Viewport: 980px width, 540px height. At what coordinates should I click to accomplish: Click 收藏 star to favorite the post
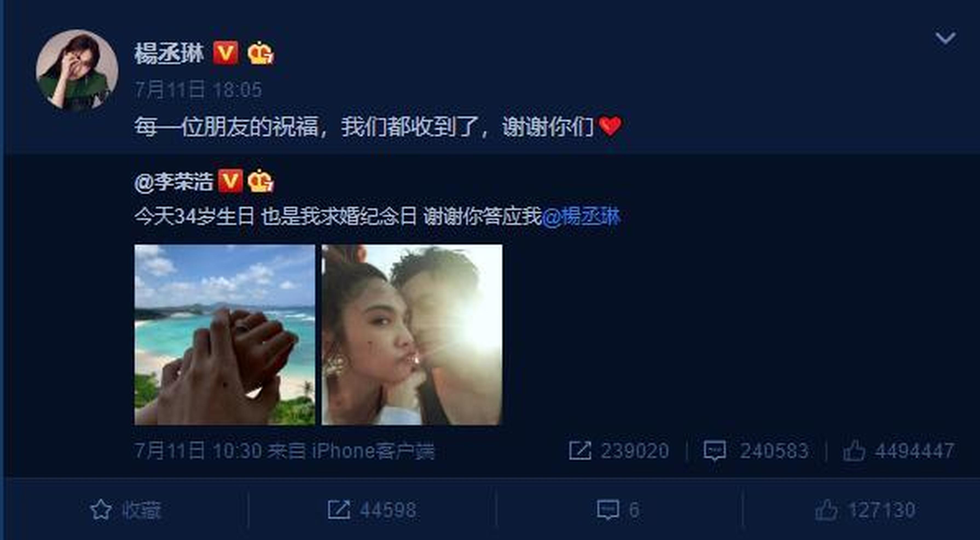click(126, 510)
